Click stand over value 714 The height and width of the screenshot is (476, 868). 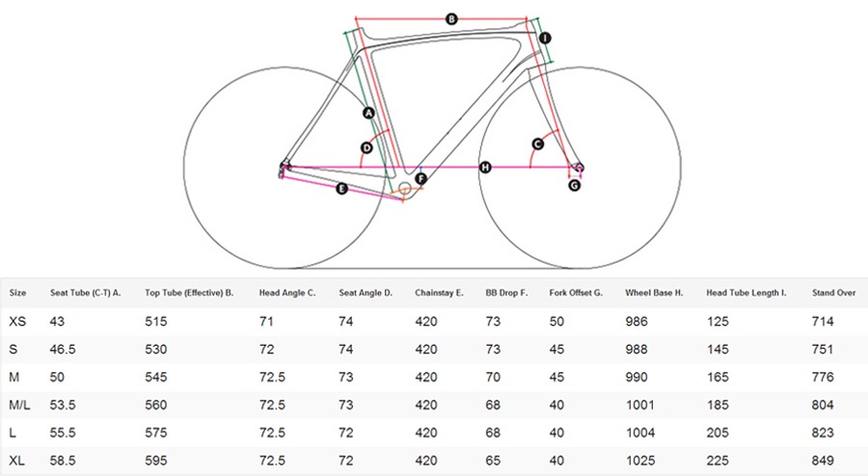[823, 321]
